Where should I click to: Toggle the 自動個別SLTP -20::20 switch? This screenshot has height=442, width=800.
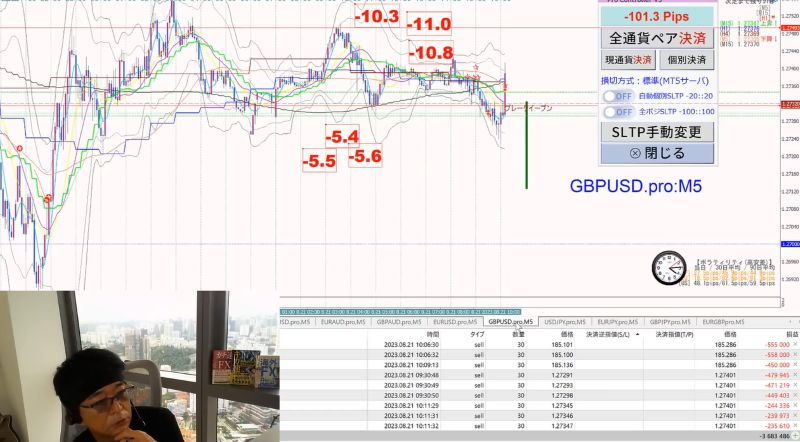tap(617, 96)
